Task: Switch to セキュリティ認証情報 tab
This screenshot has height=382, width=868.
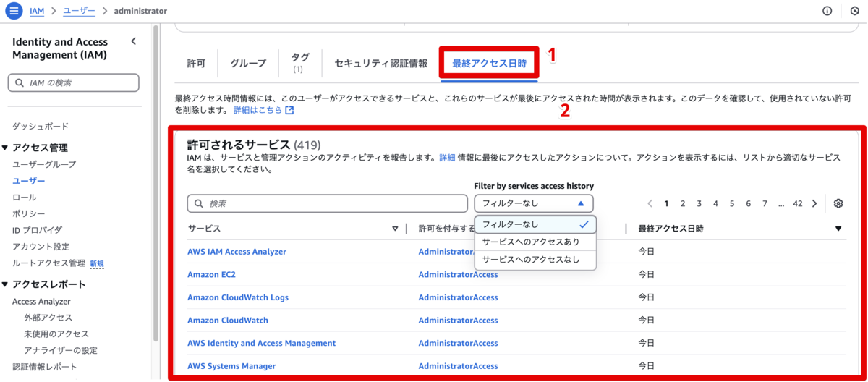Action: tap(381, 64)
